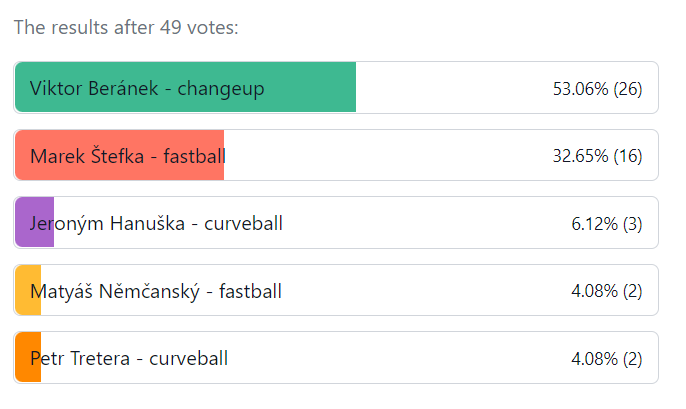The width and height of the screenshot is (686, 409).
Task: Click the empty middle of Petr Tretera's row
Action: (400, 358)
